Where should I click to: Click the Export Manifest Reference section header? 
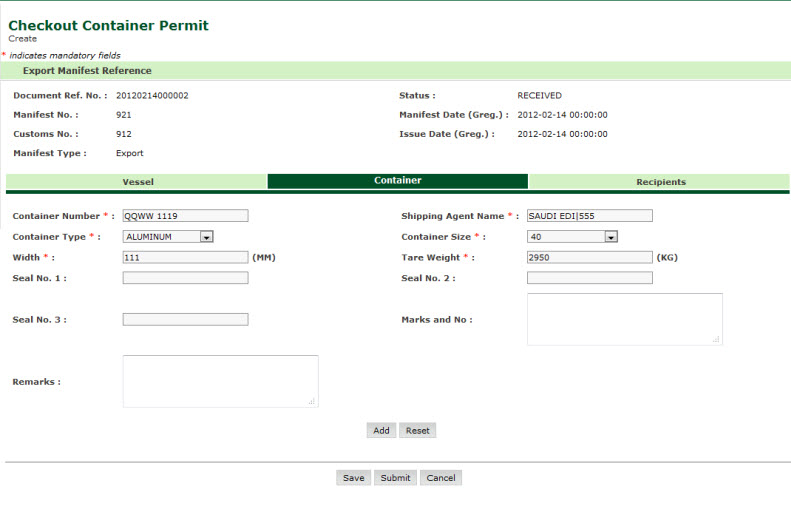coord(87,71)
